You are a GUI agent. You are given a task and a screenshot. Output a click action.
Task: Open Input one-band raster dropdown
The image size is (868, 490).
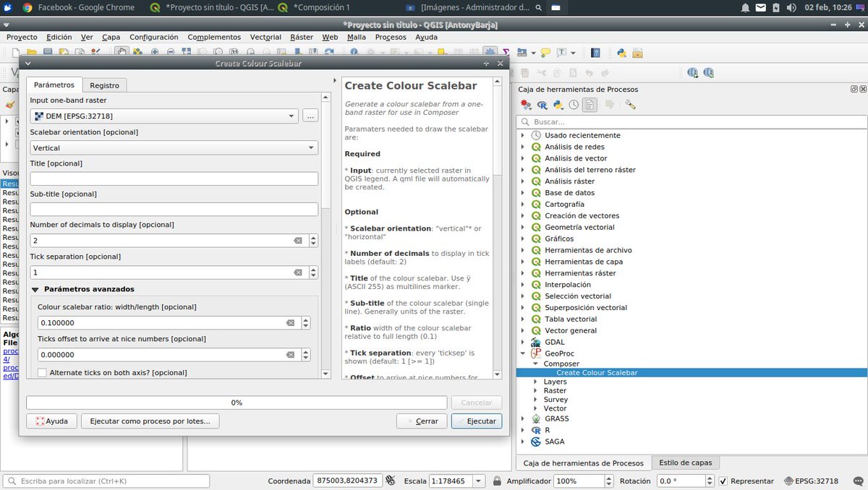pyautogui.click(x=164, y=116)
